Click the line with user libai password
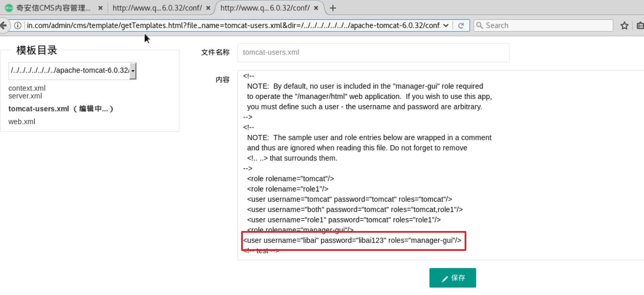Screen dimensions: 644x295 point(352,240)
